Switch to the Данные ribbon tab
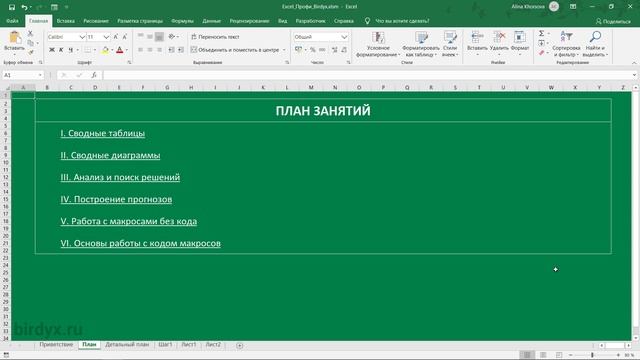640x360 pixels. [x=211, y=21]
